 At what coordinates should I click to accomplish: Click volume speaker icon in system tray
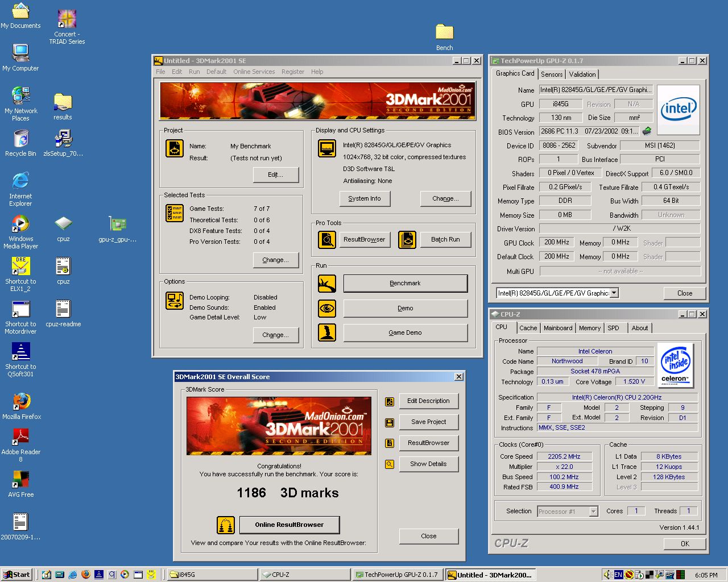(x=607, y=575)
